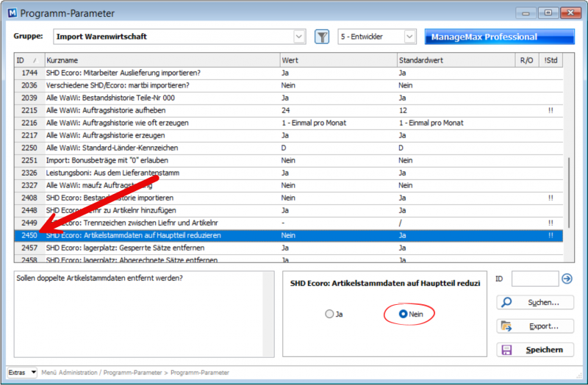Expand the Gruppe dropdown list
Screen dimensions: 588x385
pyautogui.click(x=298, y=37)
